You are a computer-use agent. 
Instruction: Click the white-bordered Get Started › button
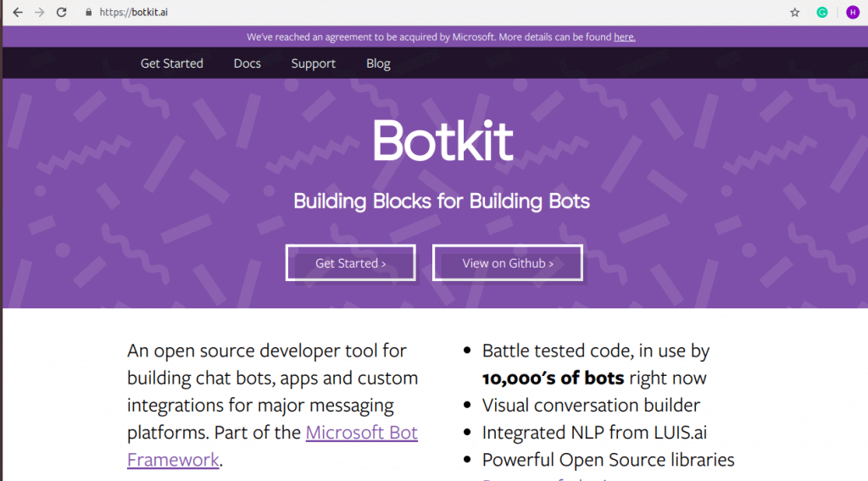click(x=350, y=263)
